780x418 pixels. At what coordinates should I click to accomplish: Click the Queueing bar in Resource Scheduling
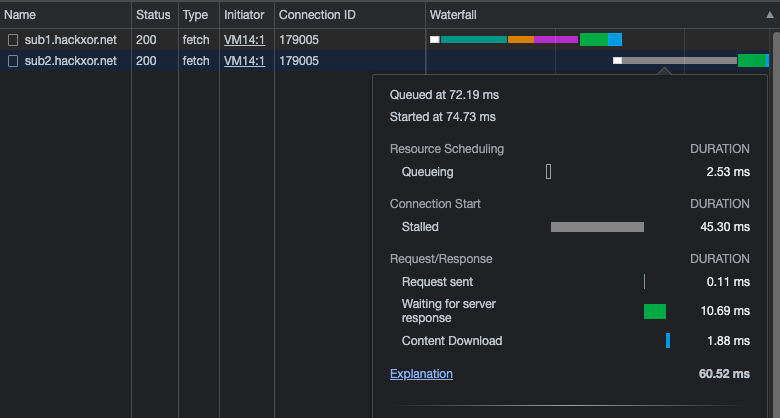coord(548,172)
